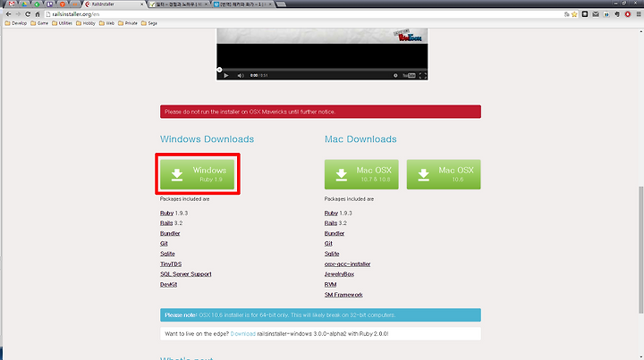Open the pinned orange circle tab
Screen dimensions: 644x360
[63, 4]
